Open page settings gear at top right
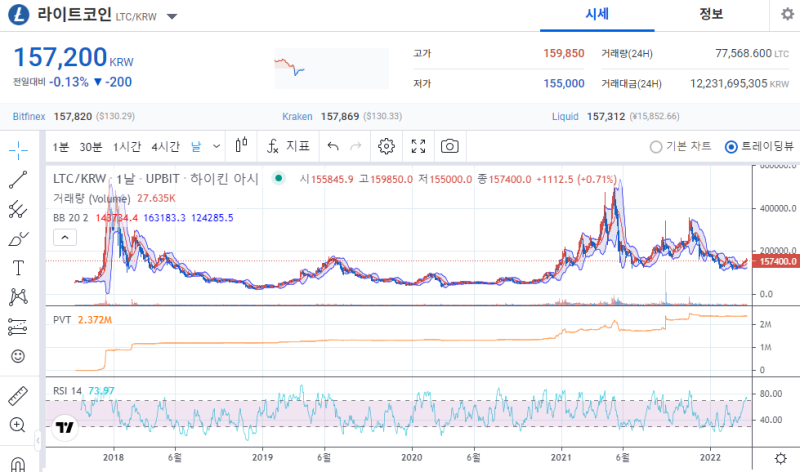This screenshot has height=472, width=800. 787,14
